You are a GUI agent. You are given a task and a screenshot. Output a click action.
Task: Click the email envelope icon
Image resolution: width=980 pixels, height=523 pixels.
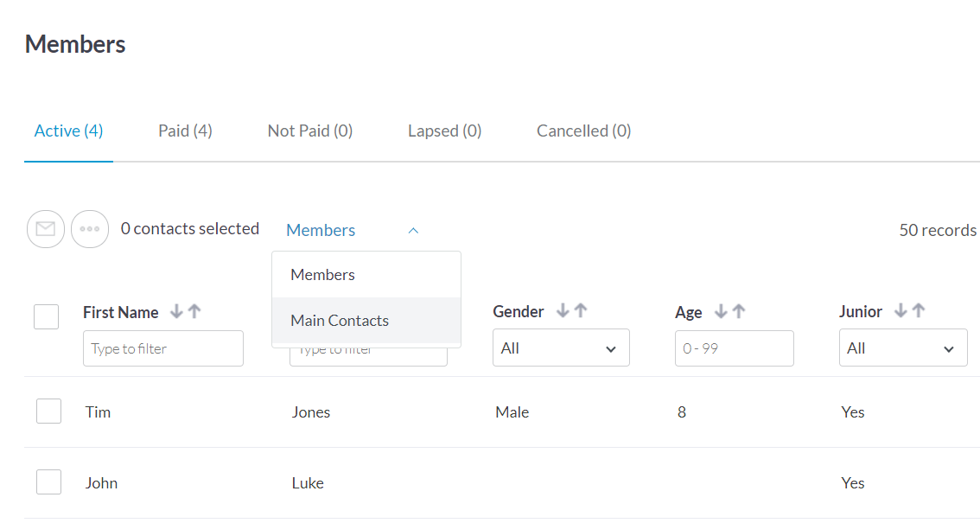click(46, 230)
